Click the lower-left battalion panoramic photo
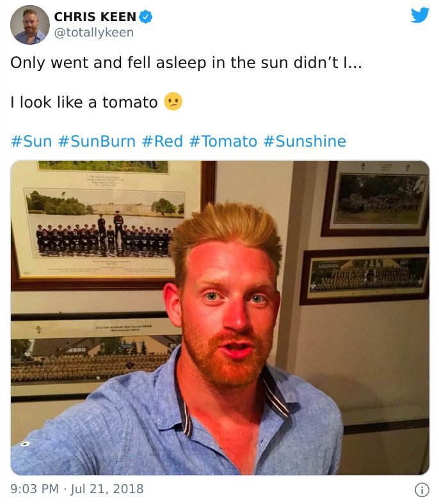This screenshot has width=439, height=504. coord(93,357)
